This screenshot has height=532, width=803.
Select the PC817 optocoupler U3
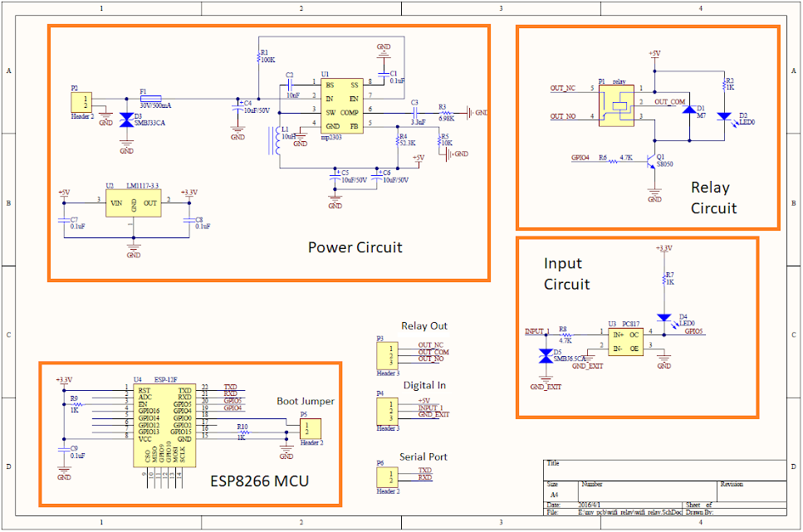[x=625, y=342]
